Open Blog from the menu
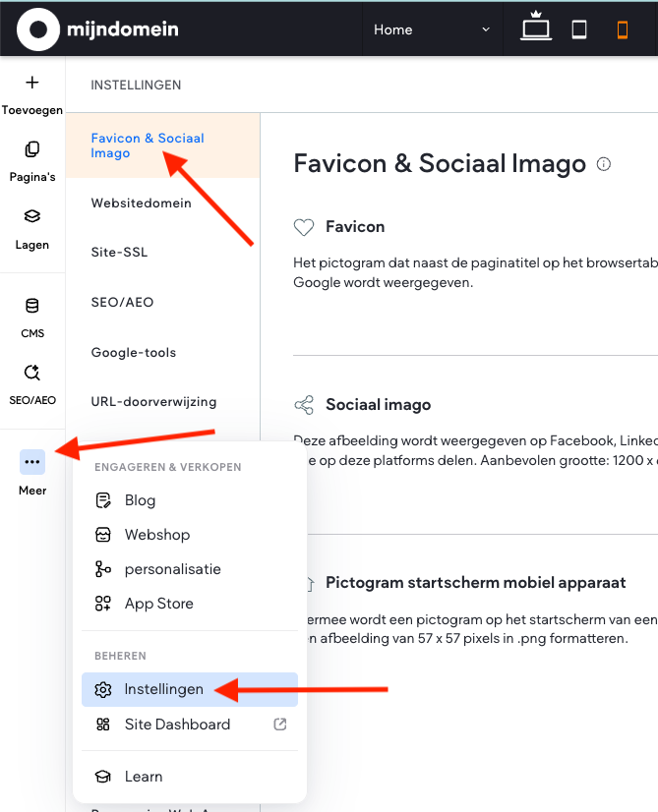658x812 pixels. (x=140, y=500)
